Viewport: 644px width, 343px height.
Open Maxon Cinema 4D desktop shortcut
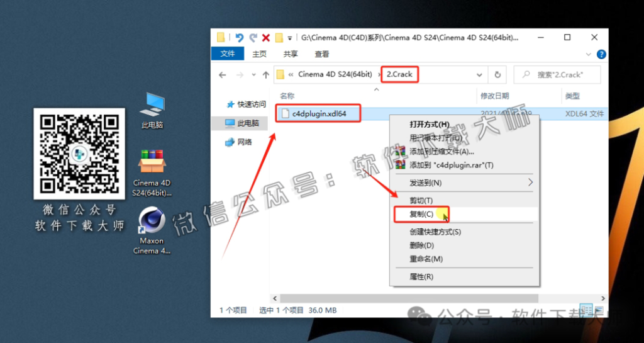click(152, 223)
